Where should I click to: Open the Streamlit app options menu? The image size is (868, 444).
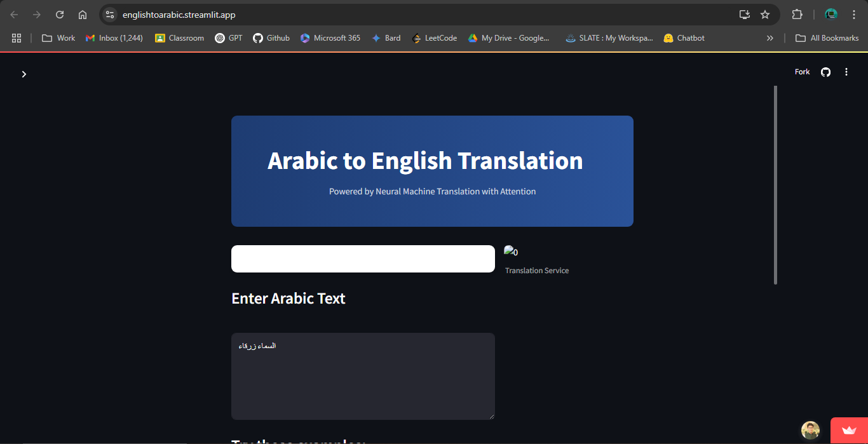846,72
